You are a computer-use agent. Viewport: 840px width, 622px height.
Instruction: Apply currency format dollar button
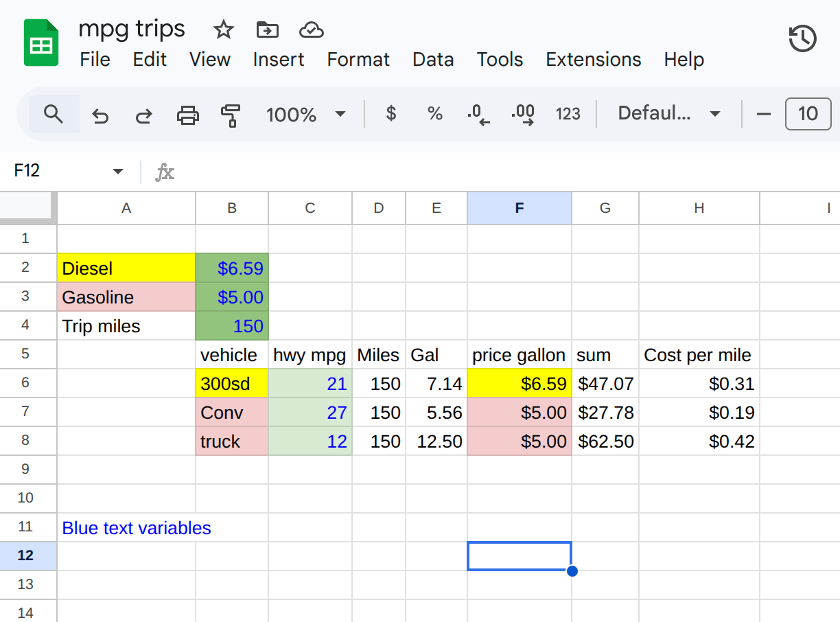pos(391,114)
